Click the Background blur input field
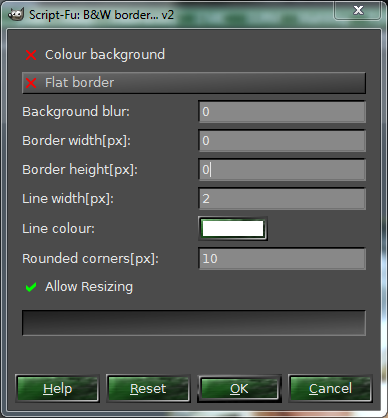This screenshot has height=418, width=388. pyautogui.click(x=282, y=112)
